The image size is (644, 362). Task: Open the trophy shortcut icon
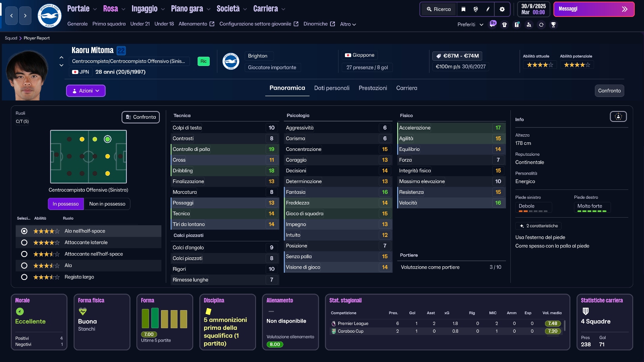553,25
